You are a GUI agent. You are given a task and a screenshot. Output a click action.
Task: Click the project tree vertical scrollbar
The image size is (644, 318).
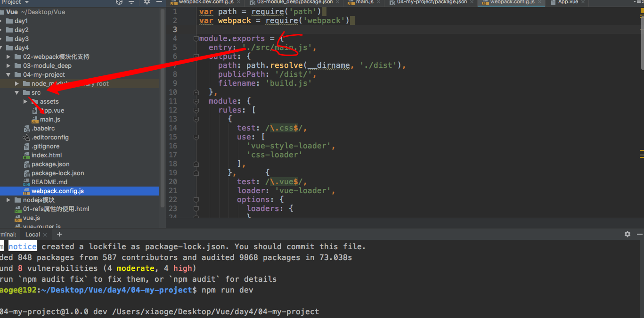[x=163, y=108]
